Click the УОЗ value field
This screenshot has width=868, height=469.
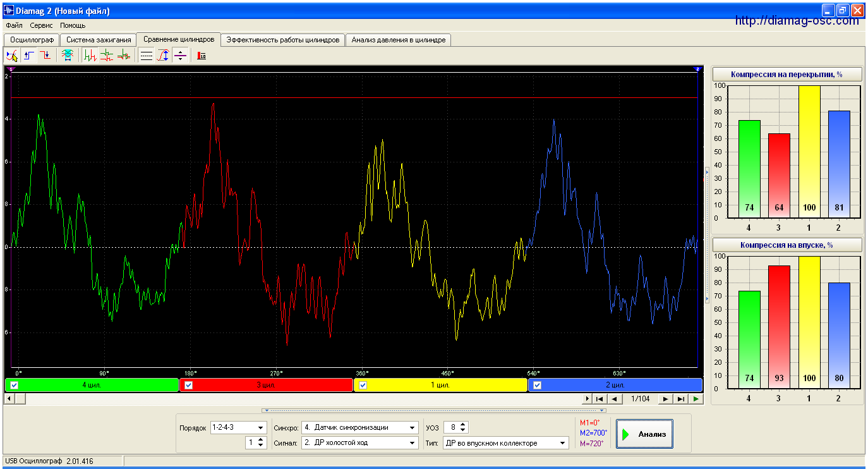(x=452, y=428)
